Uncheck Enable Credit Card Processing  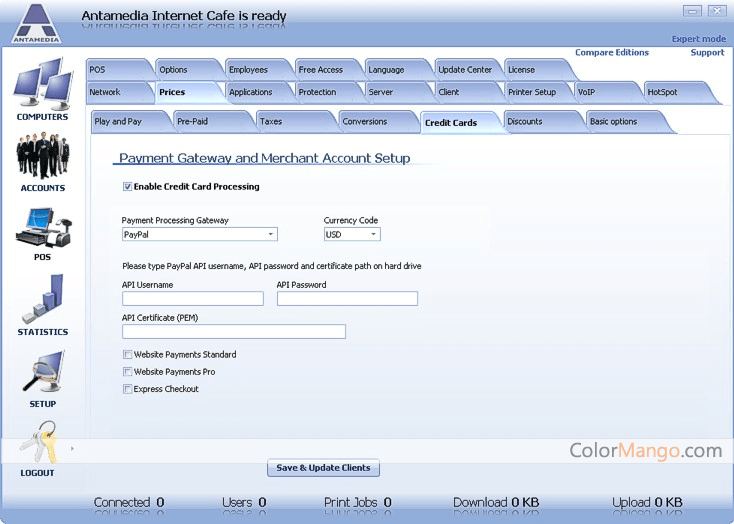click(x=128, y=187)
